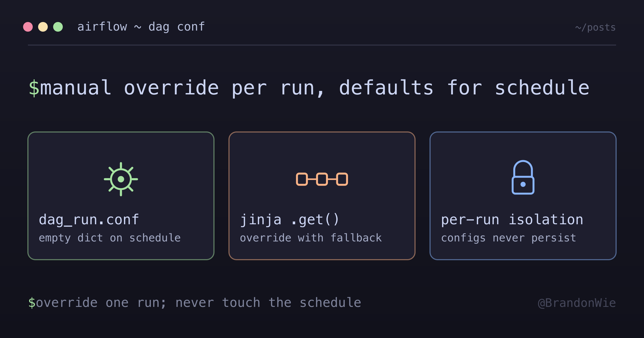Open the ~/posts path link

click(595, 27)
